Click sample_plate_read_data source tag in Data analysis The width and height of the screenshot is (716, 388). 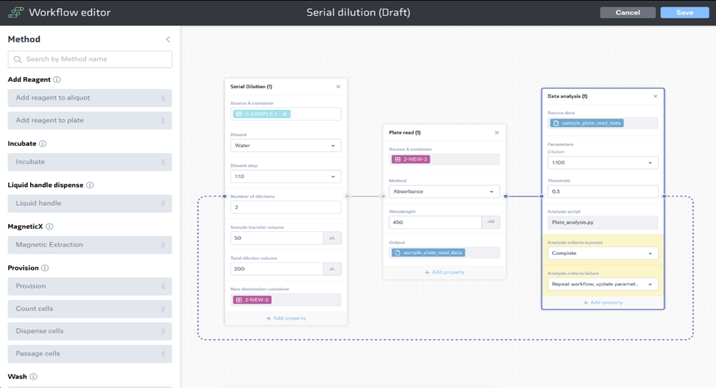tap(587, 123)
